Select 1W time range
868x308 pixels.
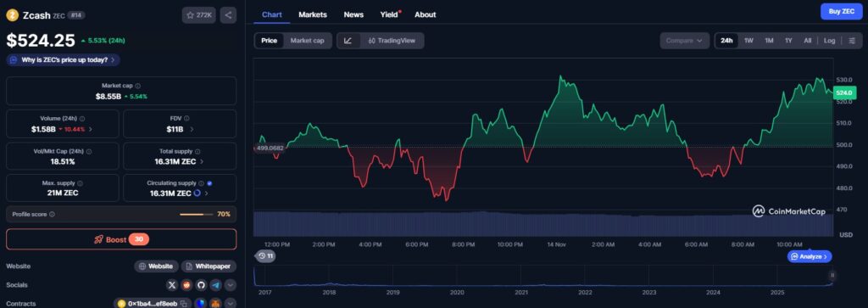coord(748,41)
